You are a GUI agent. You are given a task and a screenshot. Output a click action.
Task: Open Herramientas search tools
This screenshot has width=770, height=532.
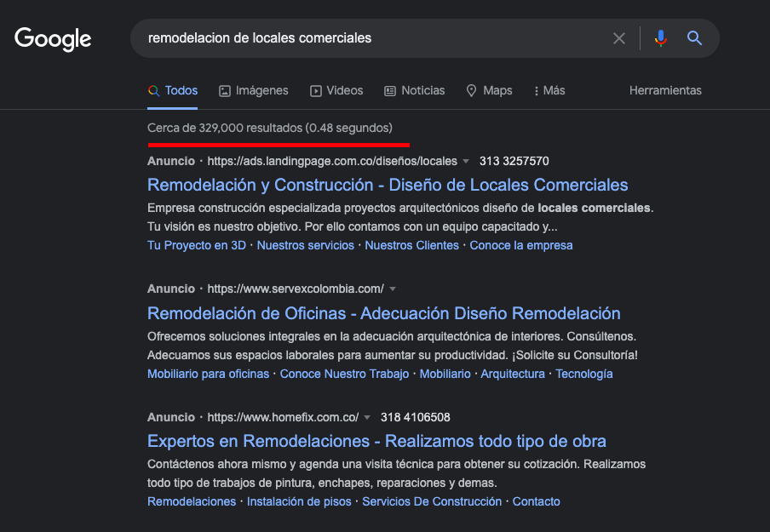(665, 91)
